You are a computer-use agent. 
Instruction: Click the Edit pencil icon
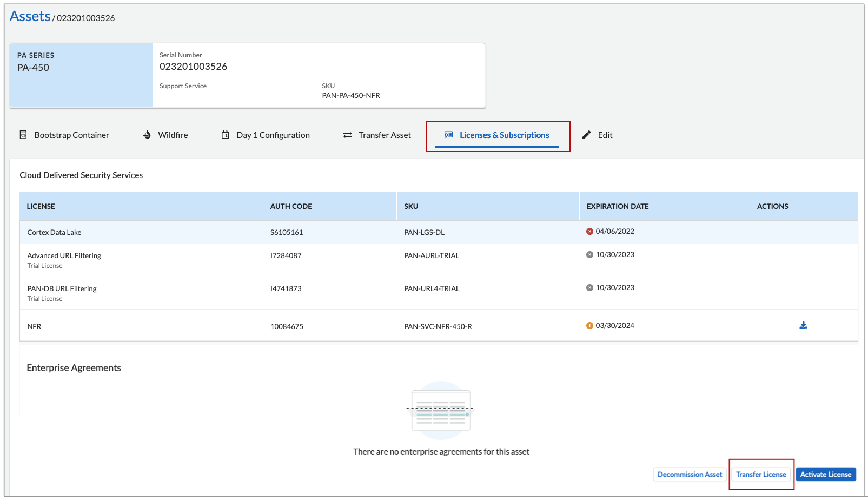(587, 135)
